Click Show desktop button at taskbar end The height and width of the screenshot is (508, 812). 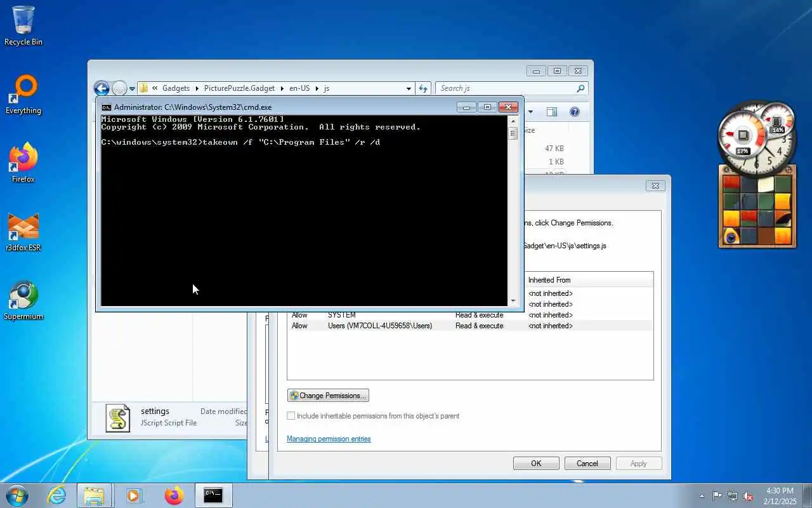(x=807, y=496)
